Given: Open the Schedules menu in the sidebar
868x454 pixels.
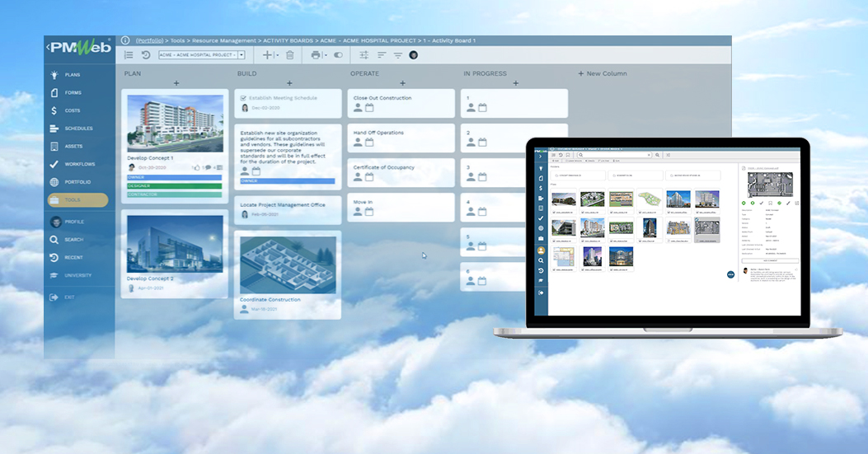Looking at the screenshot, I should tap(78, 129).
